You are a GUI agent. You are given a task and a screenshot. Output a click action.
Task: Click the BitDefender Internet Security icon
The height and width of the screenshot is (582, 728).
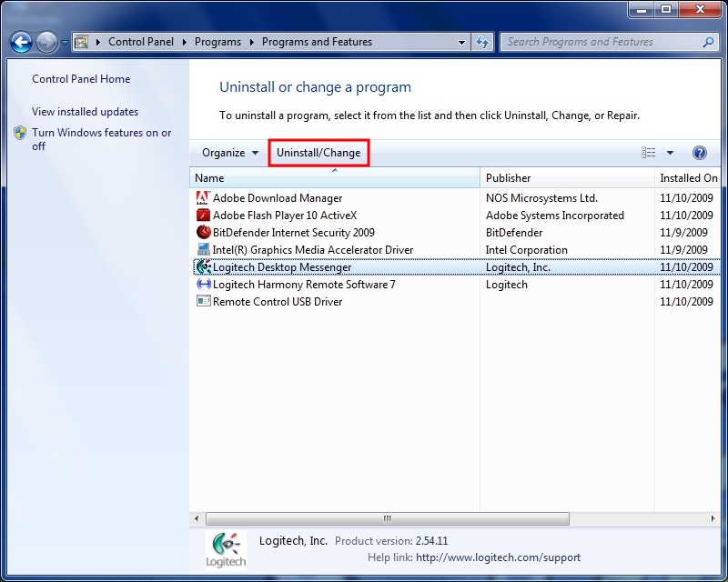coord(203,233)
